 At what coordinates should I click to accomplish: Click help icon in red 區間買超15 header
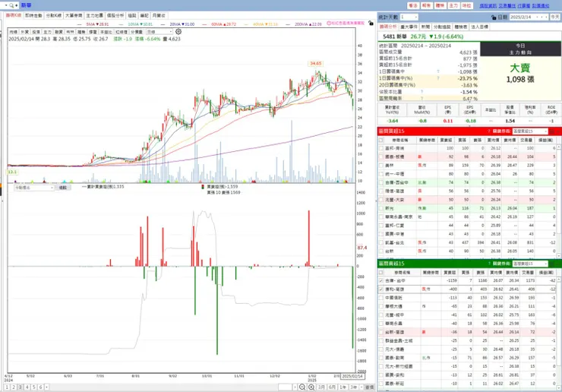click(x=489, y=131)
